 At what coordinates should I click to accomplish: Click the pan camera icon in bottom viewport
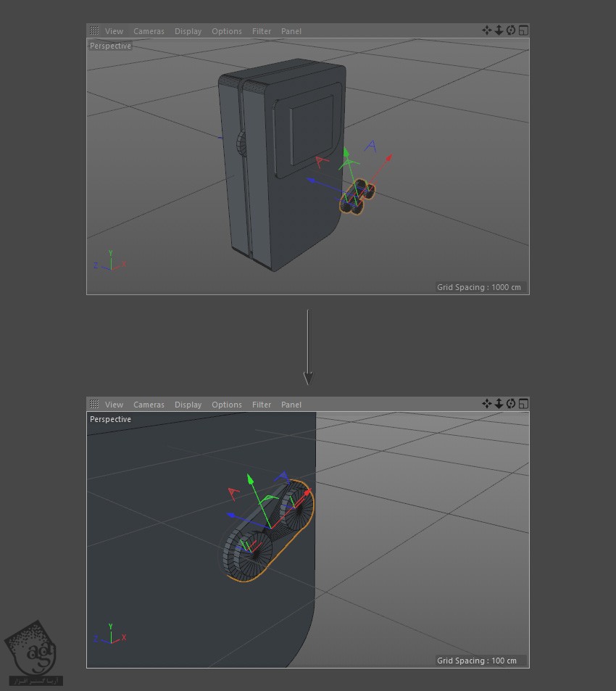tap(487, 404)
